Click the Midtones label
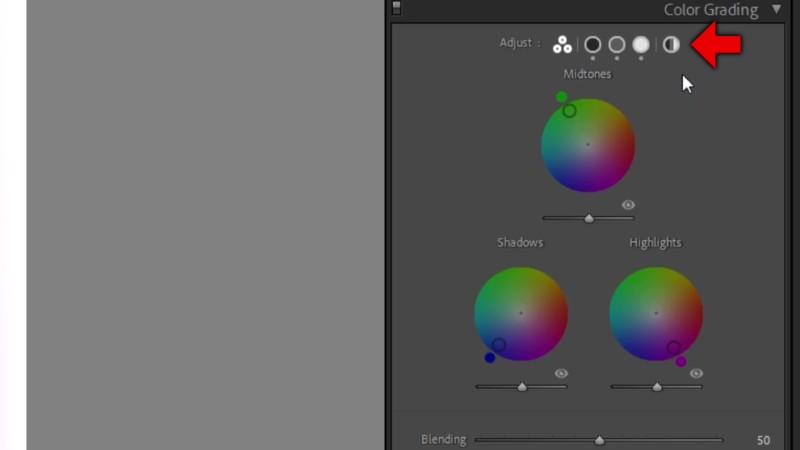 tap(587, 74)
